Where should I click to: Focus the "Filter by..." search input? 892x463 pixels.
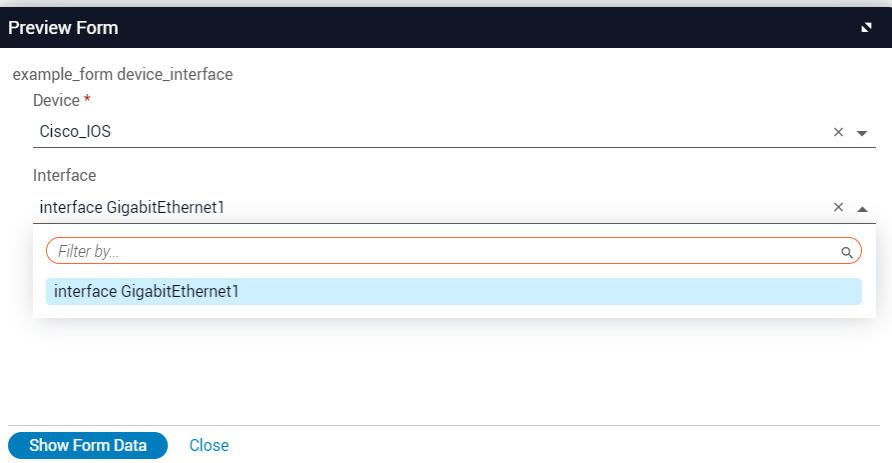440,251
